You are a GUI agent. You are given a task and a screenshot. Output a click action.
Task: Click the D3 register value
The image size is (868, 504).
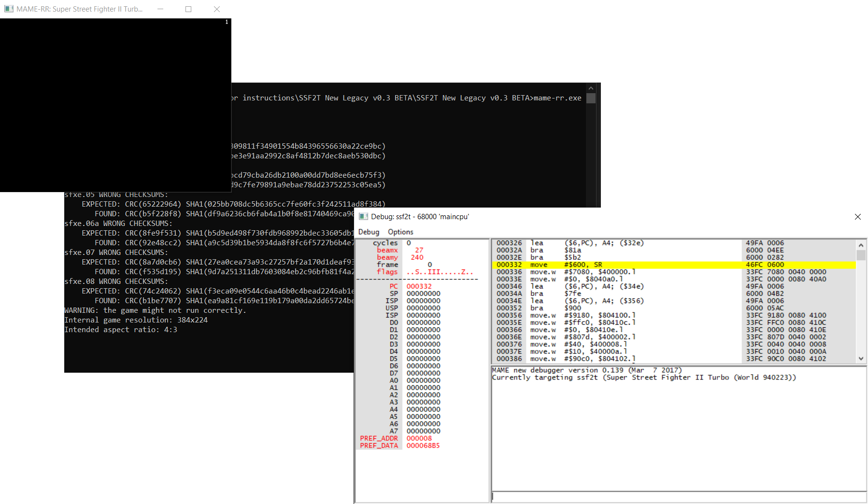click(423, 344)
